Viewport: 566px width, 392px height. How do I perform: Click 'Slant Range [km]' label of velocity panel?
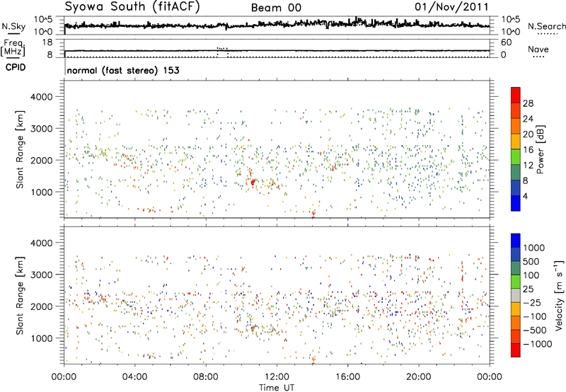tap(20, 295)
